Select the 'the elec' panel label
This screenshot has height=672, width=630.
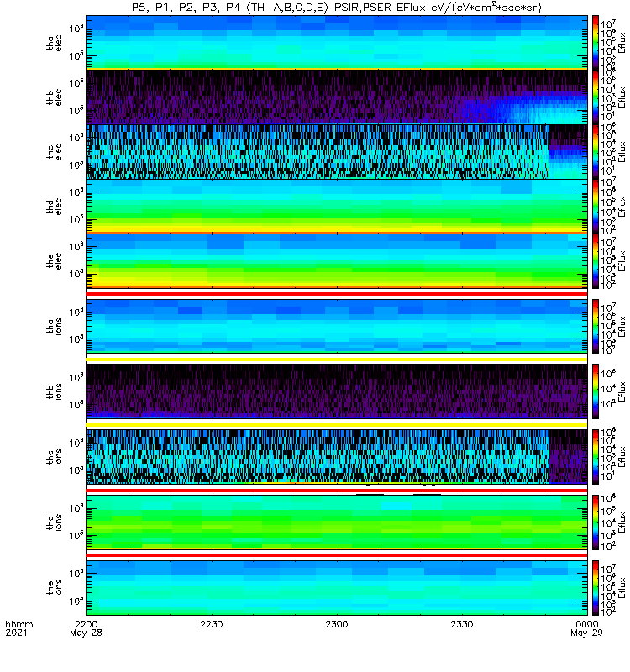tap(55, 260)
